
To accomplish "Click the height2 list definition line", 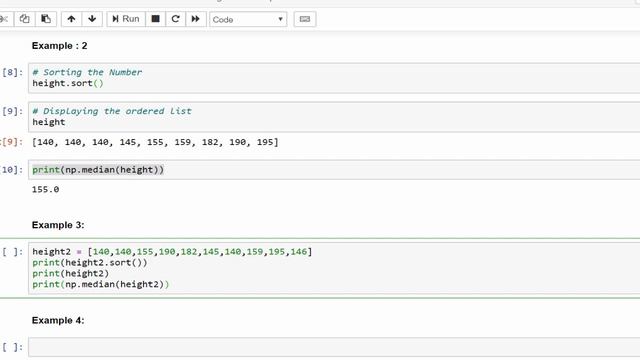I will pos(172,251).
